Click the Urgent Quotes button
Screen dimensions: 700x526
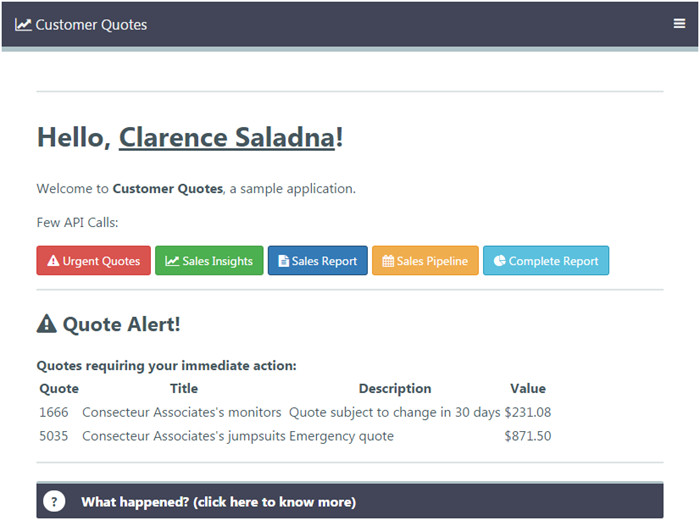tap(94, 260)
